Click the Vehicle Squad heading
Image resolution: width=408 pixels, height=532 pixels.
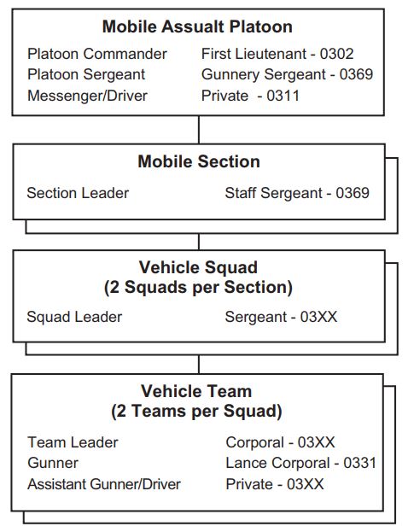pyautogui.click(x=198, y=267)
